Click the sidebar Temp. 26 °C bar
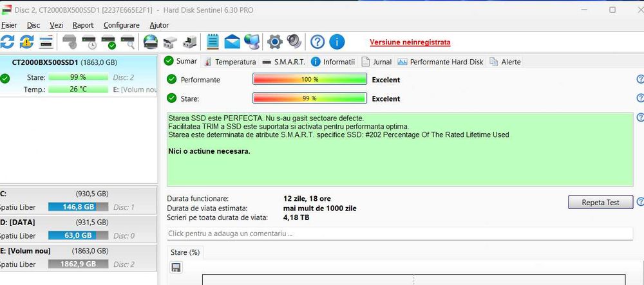The image size is (644, 285). (x=78, y=89)
